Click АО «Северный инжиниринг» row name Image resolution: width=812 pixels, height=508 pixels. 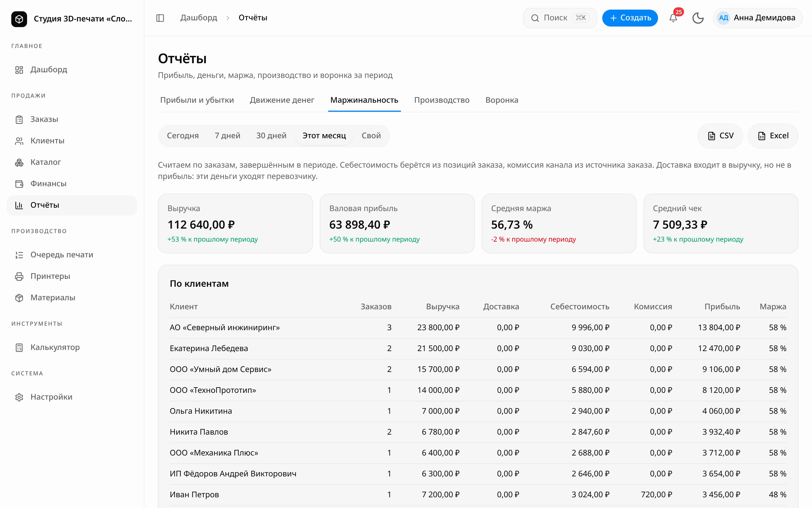pos(224,328)
